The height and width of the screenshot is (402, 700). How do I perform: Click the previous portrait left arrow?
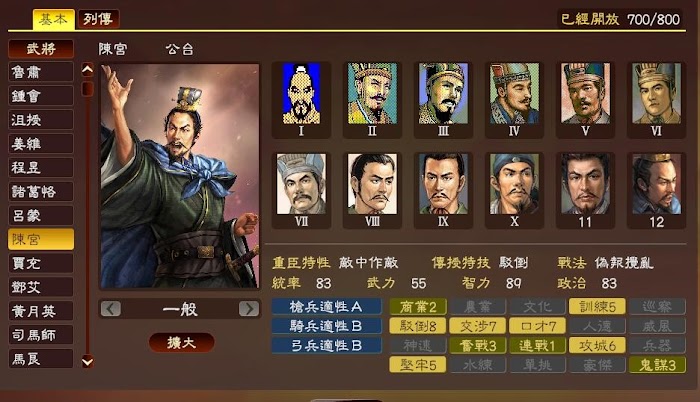pyautogui.click(x=111, y=309)
